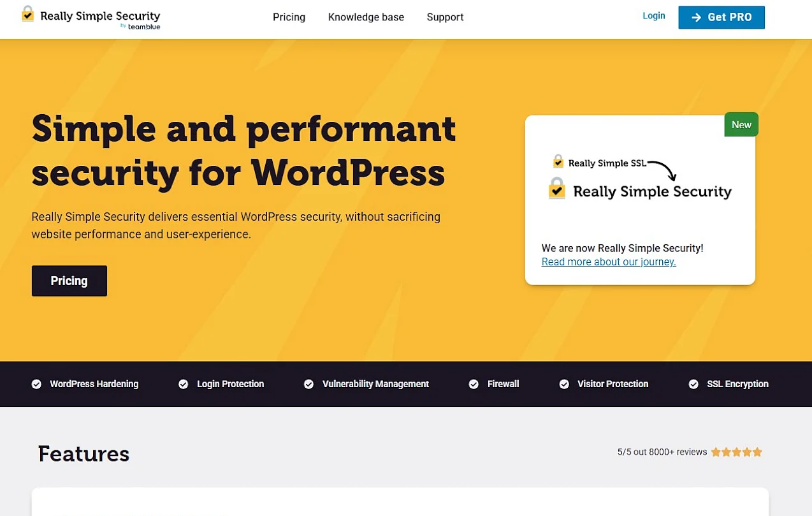The width and height of the screenshot is (812, 516).
Task: Open the Knowledge base menu item
Action: coord(366,17)
